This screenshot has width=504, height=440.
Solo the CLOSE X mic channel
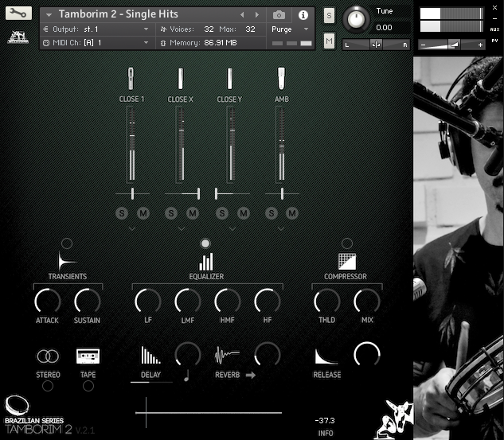point(171,213)
